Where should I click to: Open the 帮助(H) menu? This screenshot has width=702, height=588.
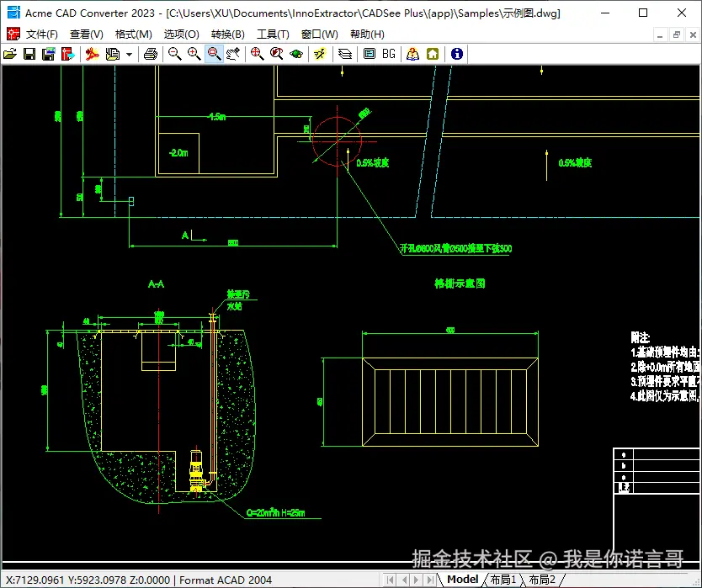[x=367, y=34]
